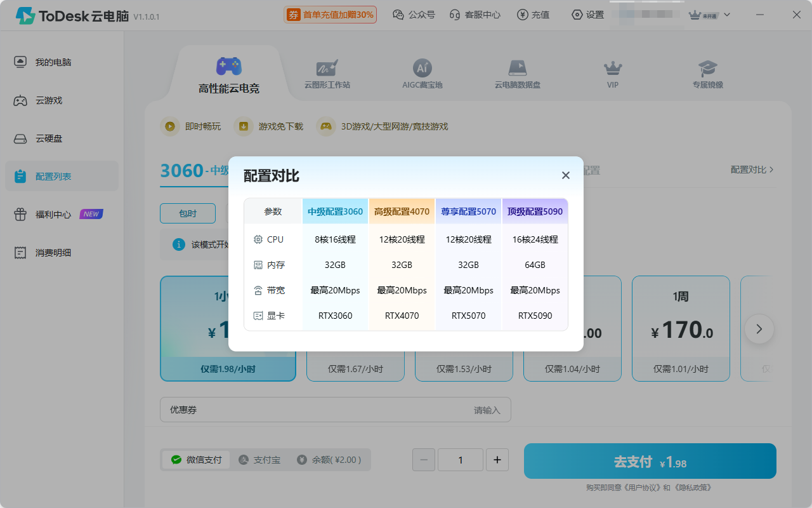Click the 3D游戏 gamepad icon
812x508 pixels.
coord(326,126)
